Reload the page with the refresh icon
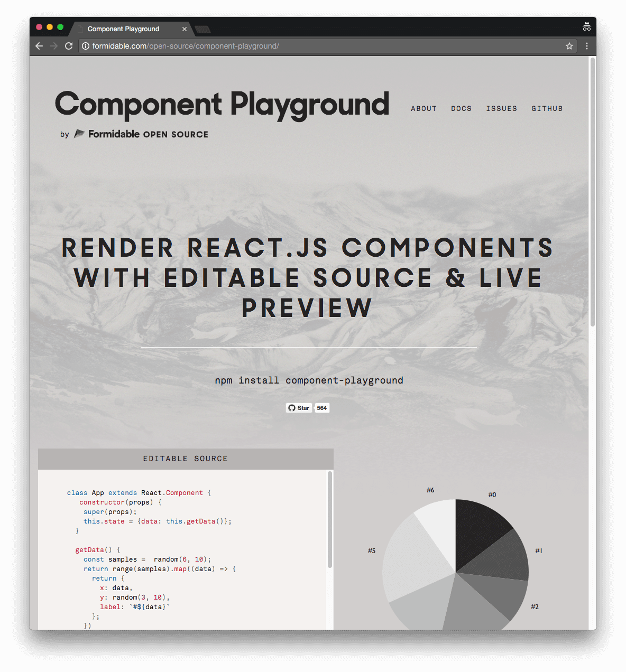The width and height of the screenshot is (626, 672). point(69,46)
